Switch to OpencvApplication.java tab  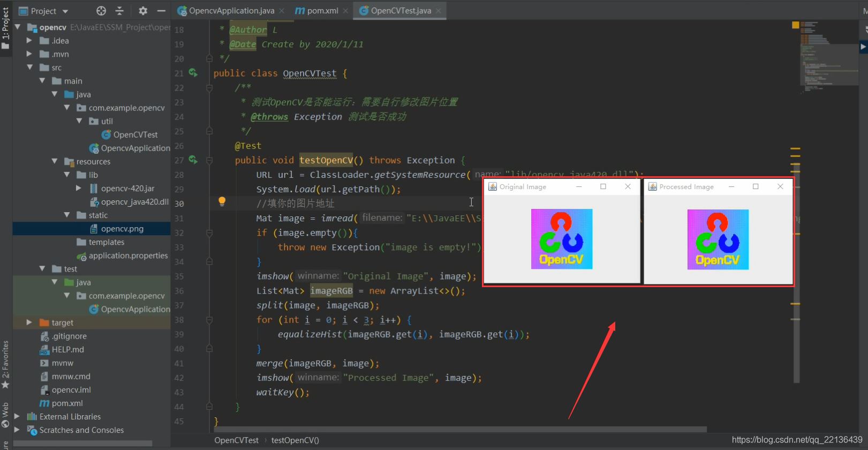[231, 11]
